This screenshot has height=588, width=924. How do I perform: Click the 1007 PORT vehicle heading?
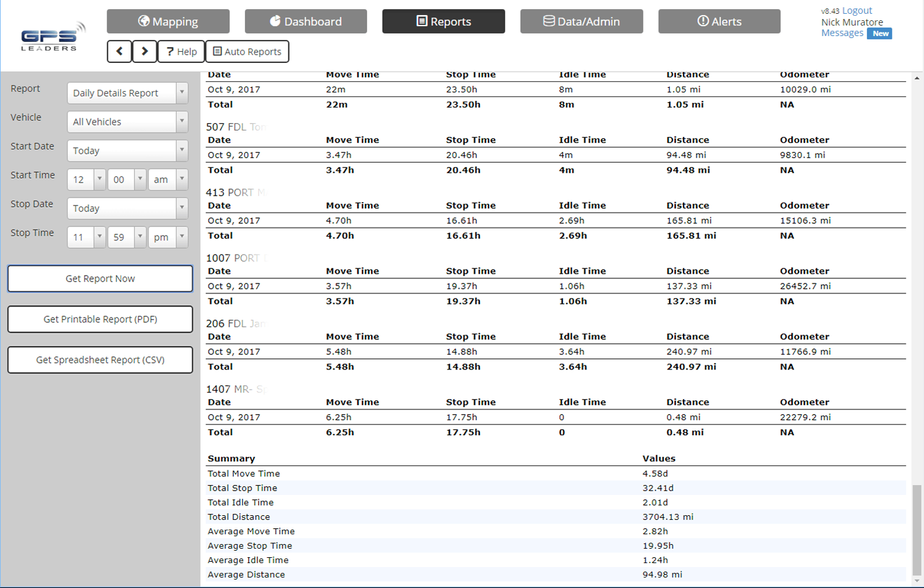coord(236,258)
